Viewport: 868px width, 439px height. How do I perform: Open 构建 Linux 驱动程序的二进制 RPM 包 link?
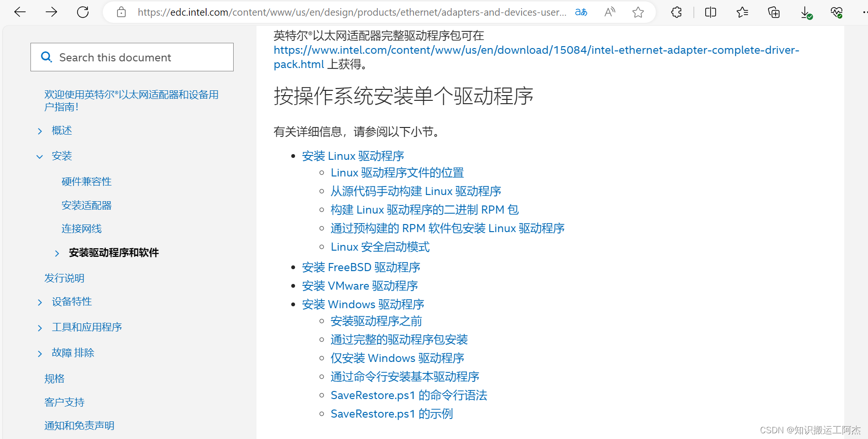(x=424, y=210)
